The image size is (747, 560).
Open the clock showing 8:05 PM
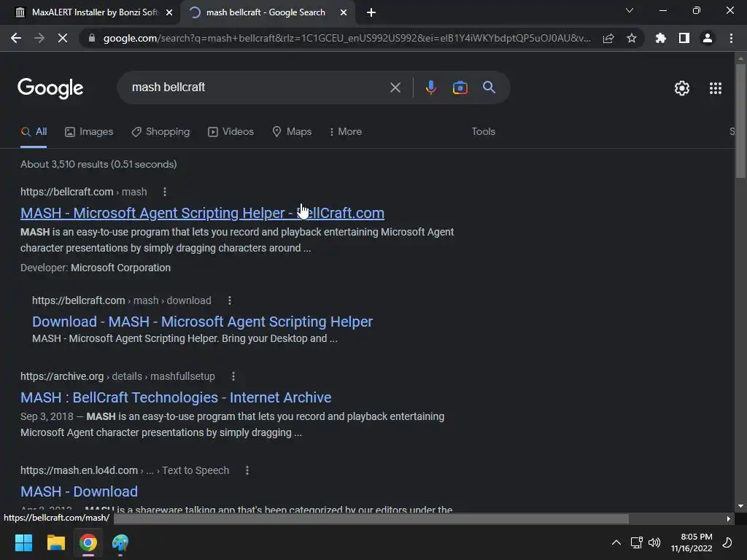[692, 542]
